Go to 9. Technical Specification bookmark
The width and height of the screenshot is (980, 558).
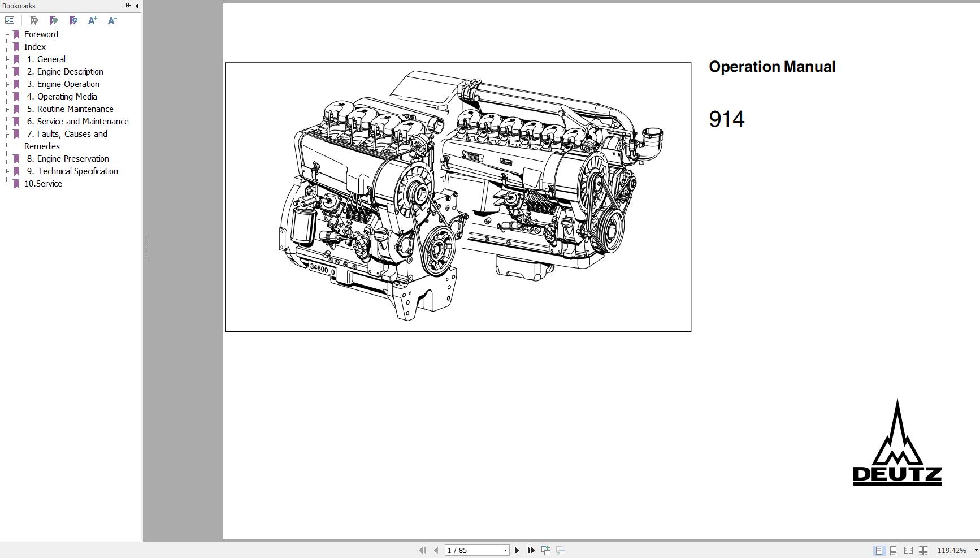click(x=72, y=171)
